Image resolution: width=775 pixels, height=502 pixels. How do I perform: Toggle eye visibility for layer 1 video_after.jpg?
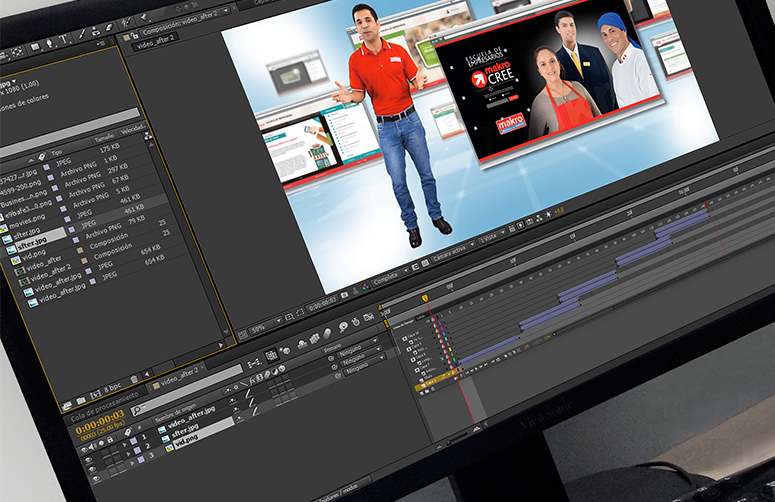89,460
